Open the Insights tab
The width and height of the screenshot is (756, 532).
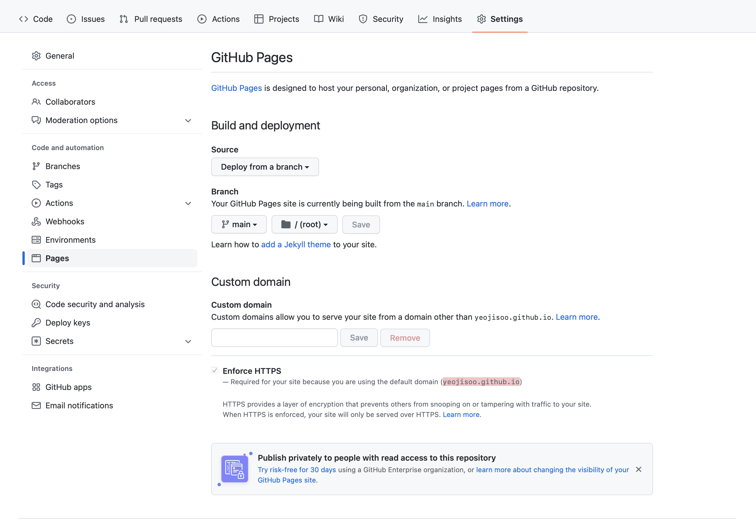(x=440, y=19)
